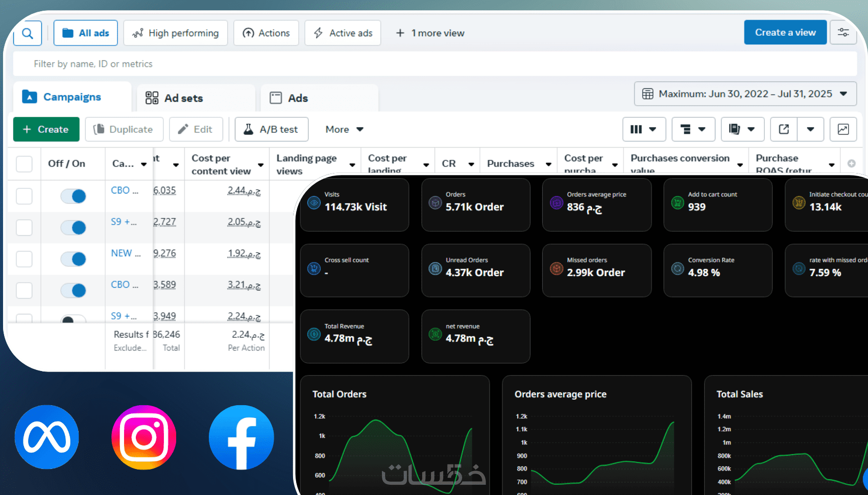Show the charts view icon
This screenshot has width=868, height=495.
[843, 129]
